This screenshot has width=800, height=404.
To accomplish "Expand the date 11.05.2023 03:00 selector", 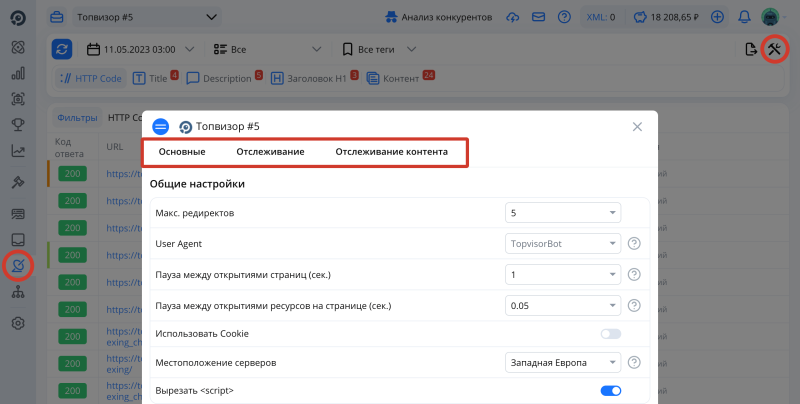I will coord(140,49).
